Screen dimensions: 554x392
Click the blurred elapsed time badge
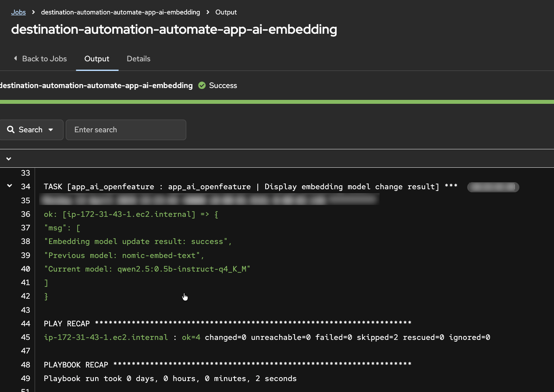click(493, 187)
